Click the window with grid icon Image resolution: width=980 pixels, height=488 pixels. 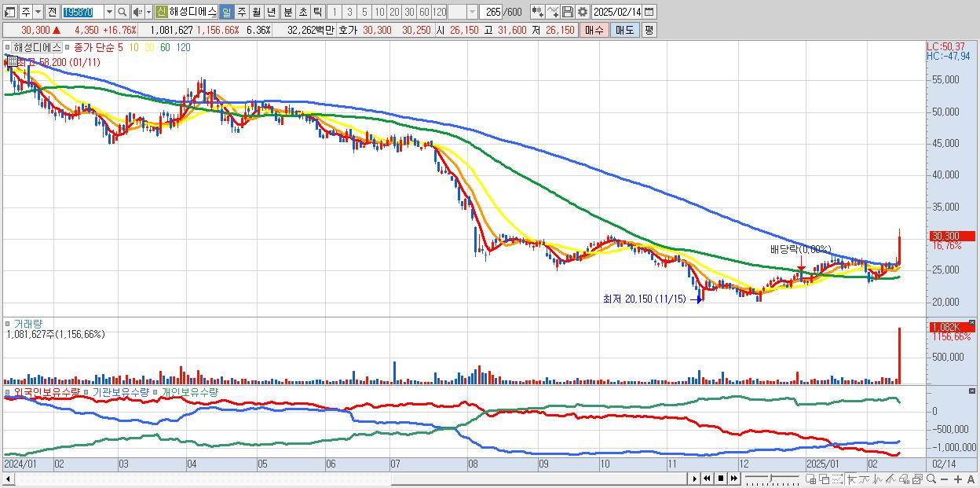pyautogui.click(x=810, y=479)
